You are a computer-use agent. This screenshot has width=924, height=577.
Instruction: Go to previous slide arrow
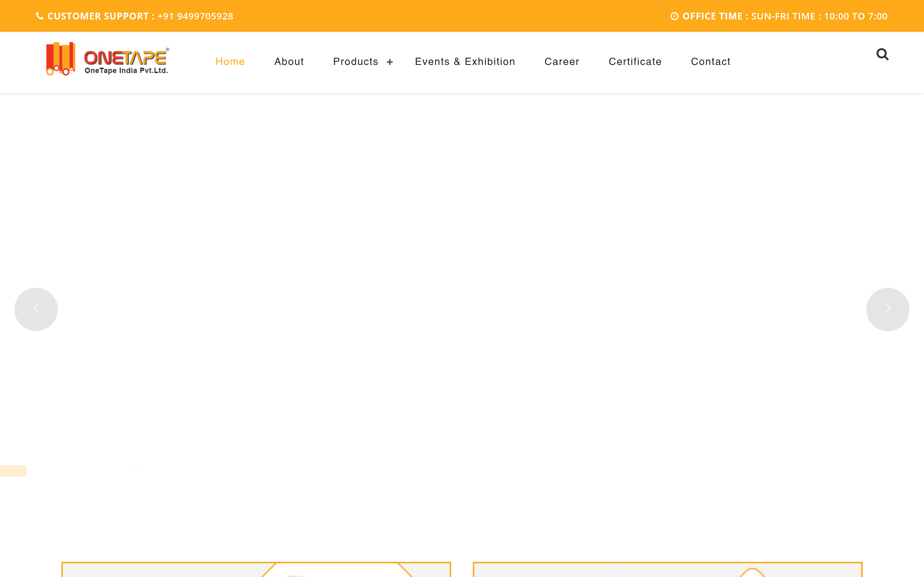pos(36,309)
